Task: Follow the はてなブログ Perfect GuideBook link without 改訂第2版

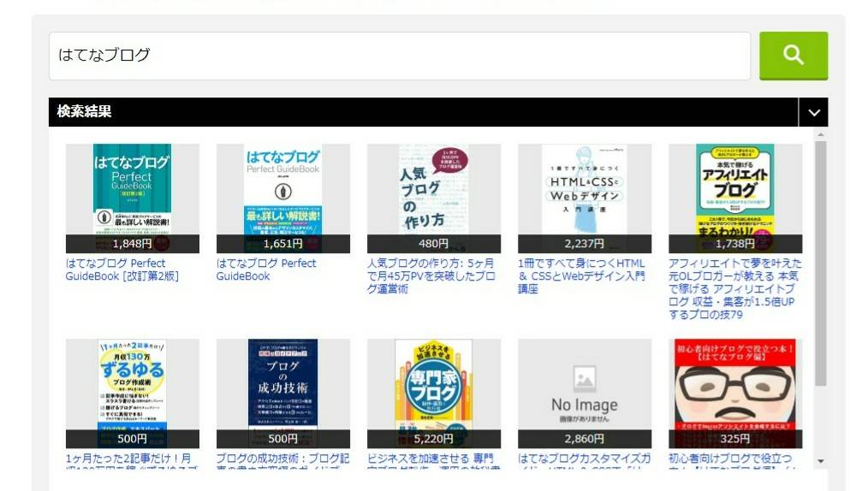Action: pyautogui.click(x=266, y=269)
